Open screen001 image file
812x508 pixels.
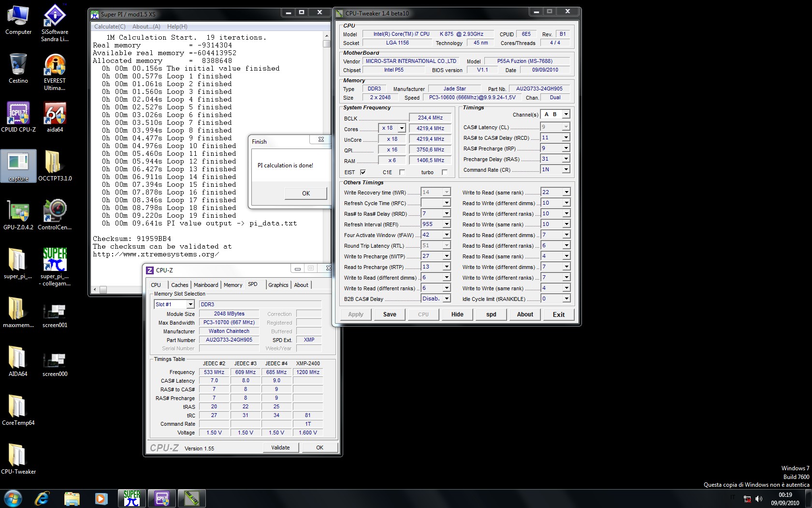[55, 315]
